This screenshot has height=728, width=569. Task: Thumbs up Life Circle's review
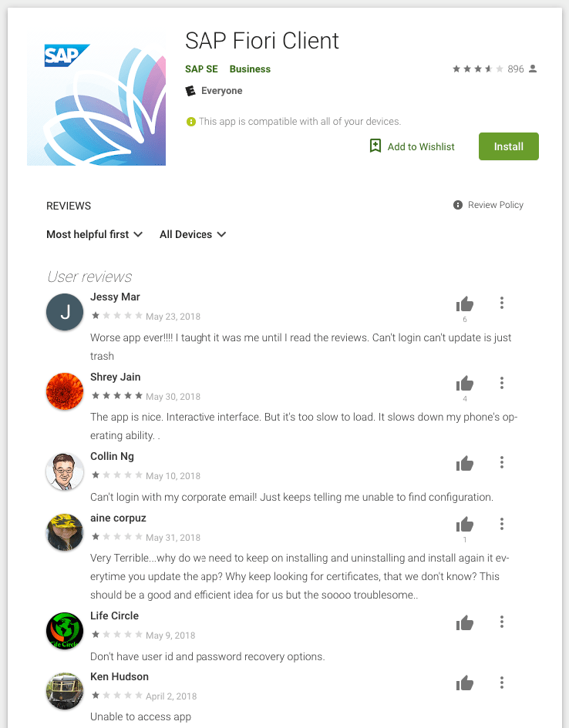[464, 622]
